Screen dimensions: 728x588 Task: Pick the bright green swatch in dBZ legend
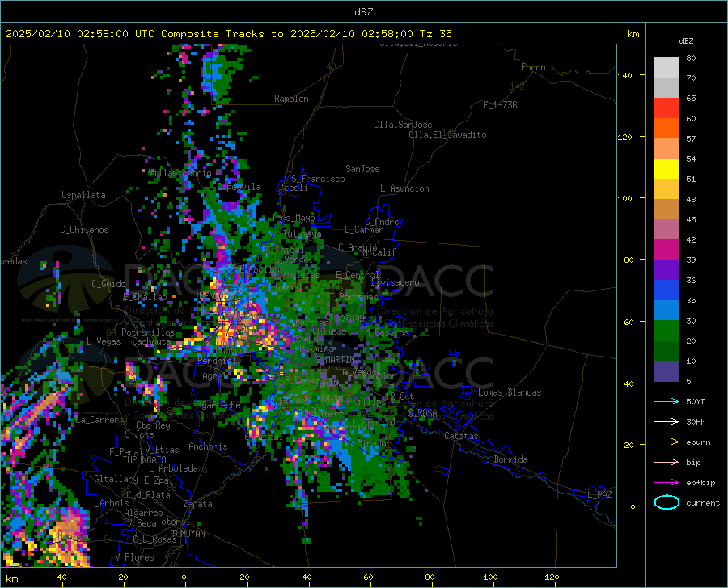click(x=667, y=331)
